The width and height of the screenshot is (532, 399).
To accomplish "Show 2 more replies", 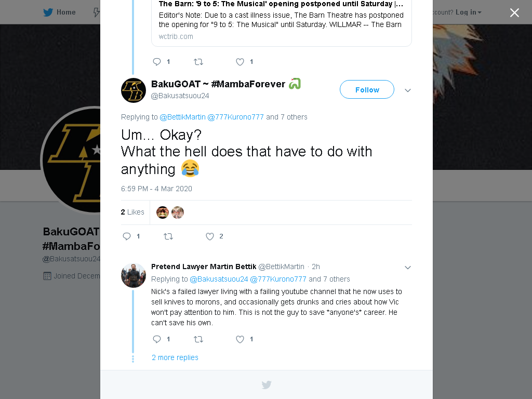I will coord(175,357).
